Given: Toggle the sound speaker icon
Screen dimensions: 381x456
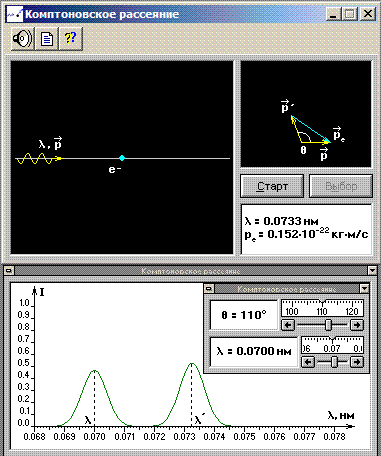Looking at the screenshot, I should 22,39.
